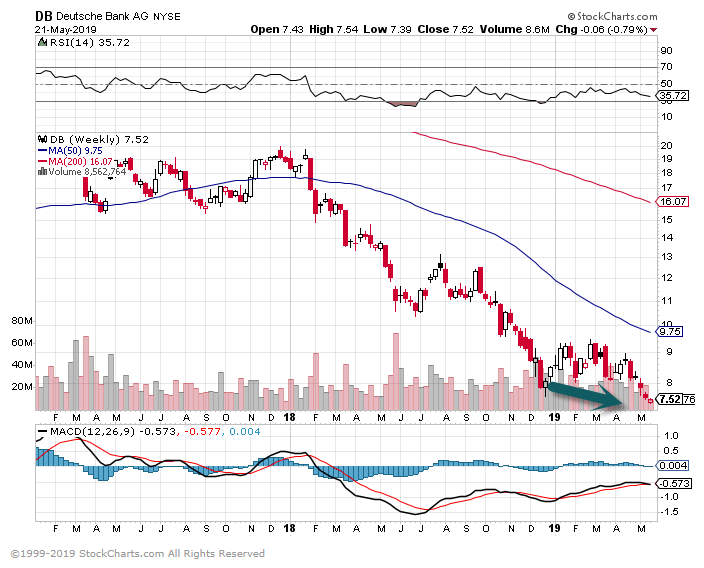704x568 pixels.
Task: Click the 0.004 histogram tag on MACD right axis
Action: pos(673,466)
